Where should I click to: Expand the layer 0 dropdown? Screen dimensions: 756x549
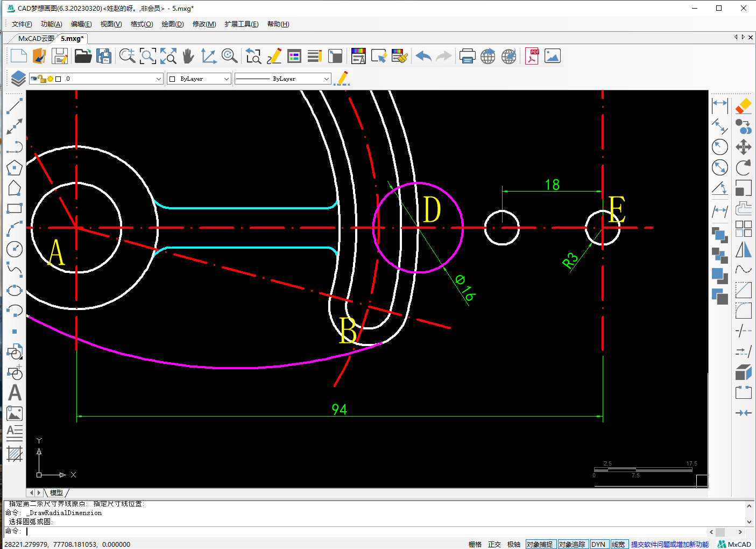[x=158, y=79]
